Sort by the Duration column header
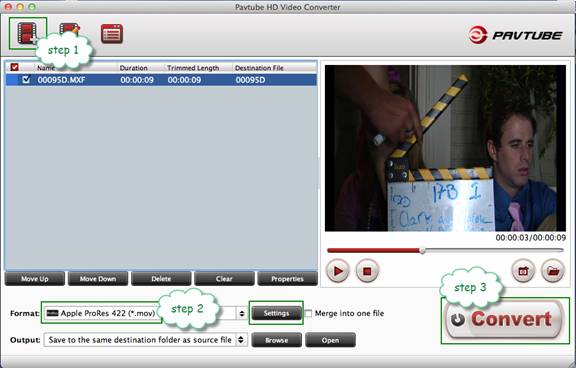Viewport: 576px width, 368px height. click(133, 68)
